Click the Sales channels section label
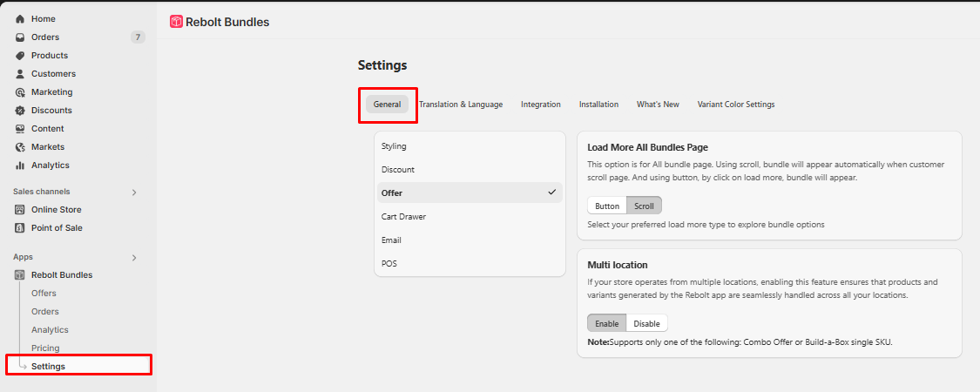The image size is (980, 392). 41,192
